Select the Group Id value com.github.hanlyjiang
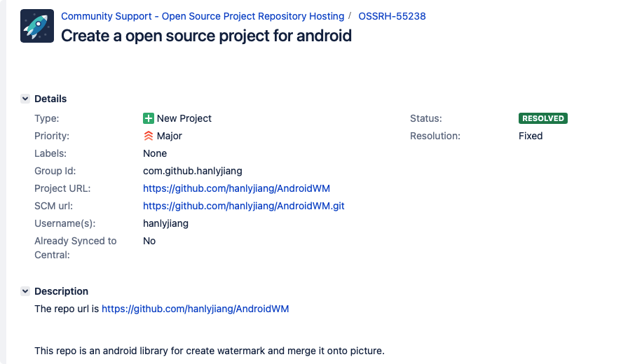This screenshot has height=364, width=635. tap(193, 171)
